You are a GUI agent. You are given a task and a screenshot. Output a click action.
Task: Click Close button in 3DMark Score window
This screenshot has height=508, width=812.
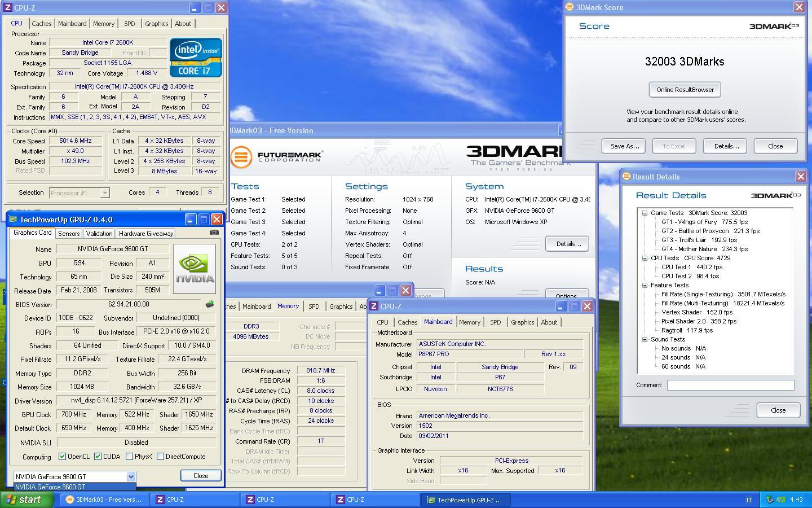(775, 146)
